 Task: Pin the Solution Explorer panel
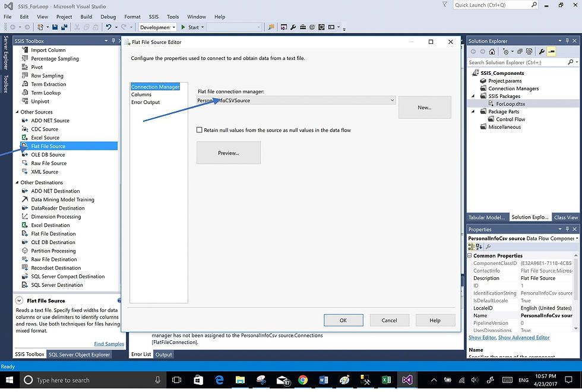[567, 40]
